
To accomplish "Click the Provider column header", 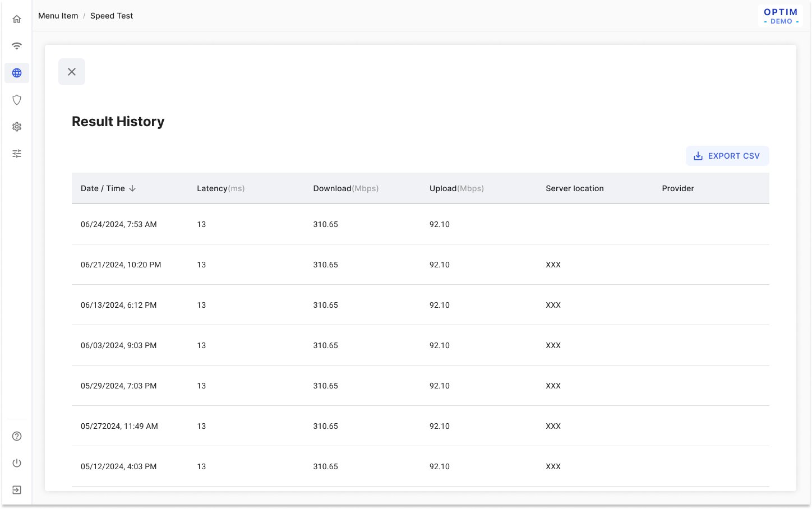I will click(678, 188).
